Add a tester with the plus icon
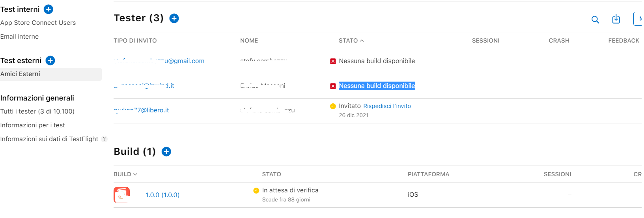 [x=174, y=18]
